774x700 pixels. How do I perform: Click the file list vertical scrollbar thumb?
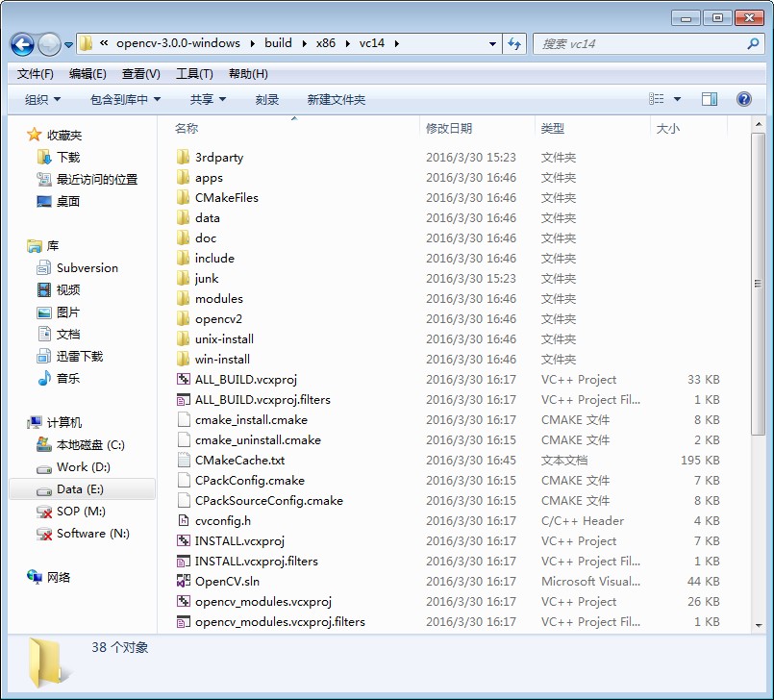point(758,284)
